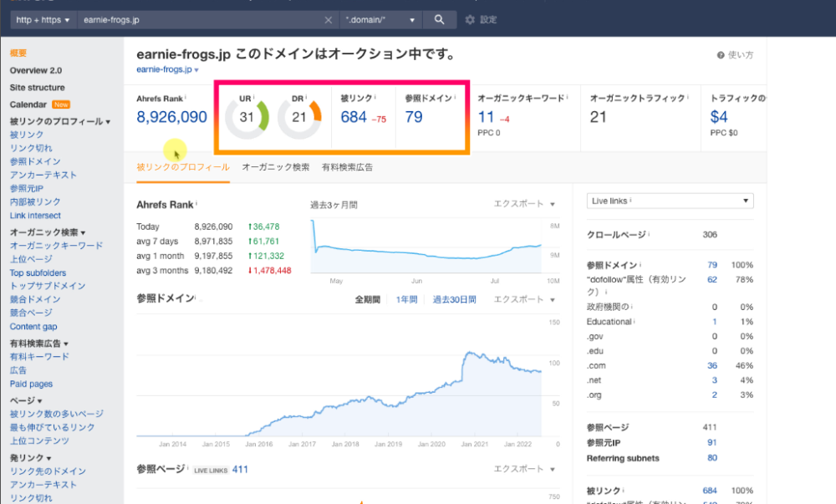Collapse 被リンクのプロフィール sidebar section
836x504 pixels.
click(x=59, y=121)
